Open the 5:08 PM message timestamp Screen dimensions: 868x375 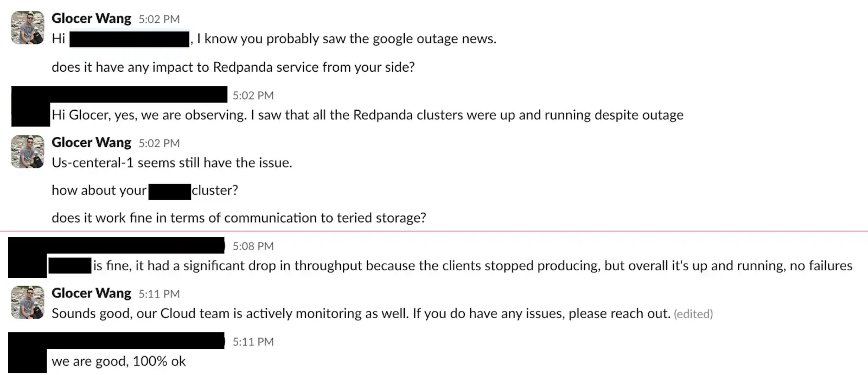pos(253,246)
